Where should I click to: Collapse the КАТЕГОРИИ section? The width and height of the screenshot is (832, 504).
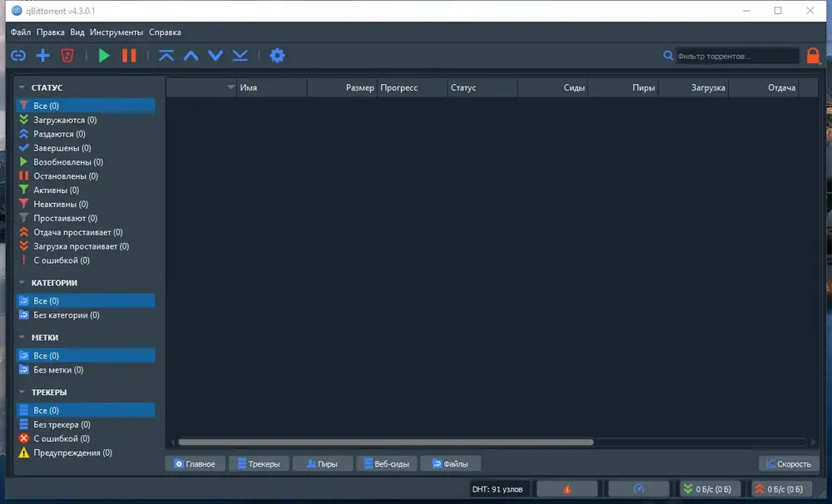coord(22,283)
